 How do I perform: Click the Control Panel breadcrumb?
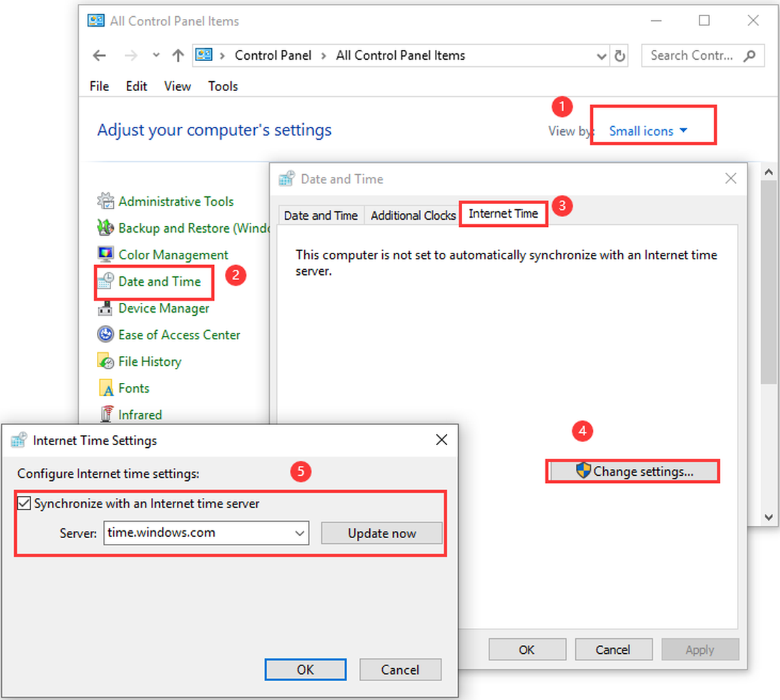(x=273, y=56)
